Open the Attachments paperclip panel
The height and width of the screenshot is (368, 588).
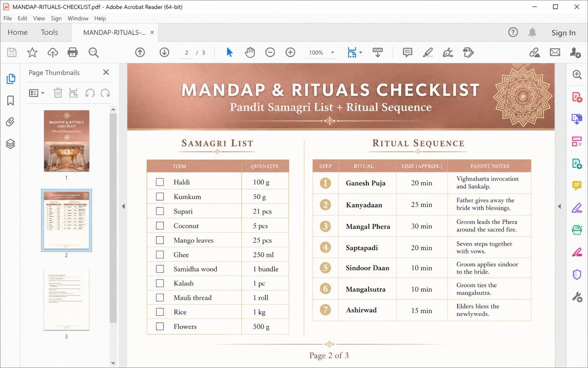(x=11, y=122)
